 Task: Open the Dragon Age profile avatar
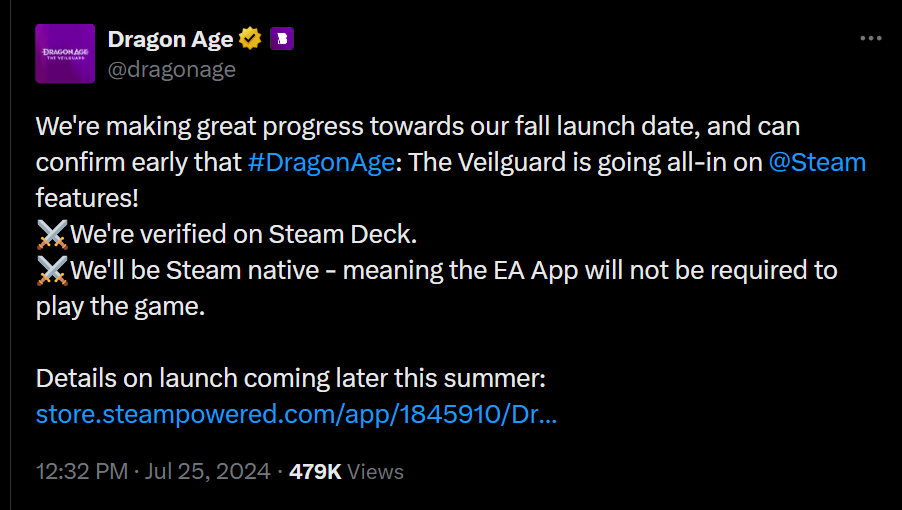point(65,53)
